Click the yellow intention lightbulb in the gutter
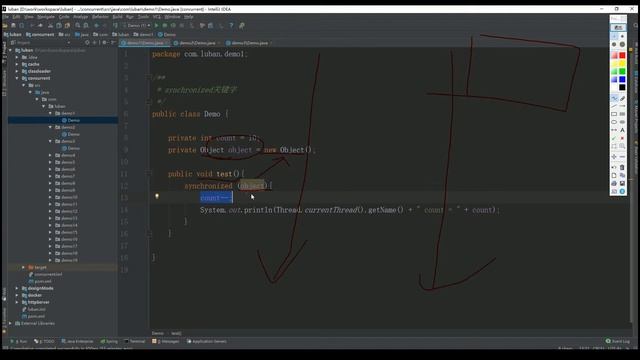640x360 pixels. coord(157,196)
